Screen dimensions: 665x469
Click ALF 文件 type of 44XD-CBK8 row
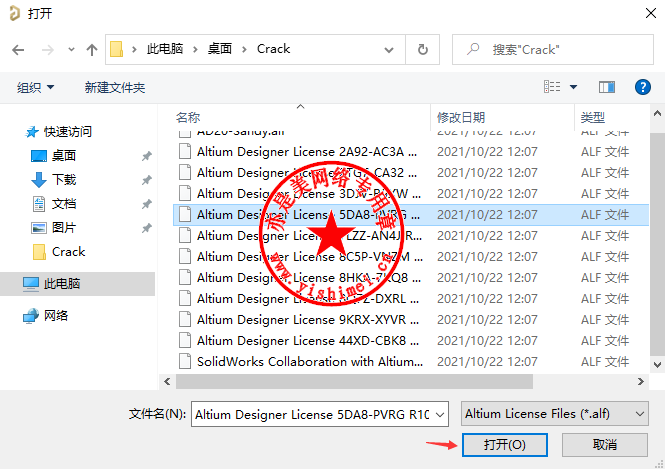pos(605,341)
